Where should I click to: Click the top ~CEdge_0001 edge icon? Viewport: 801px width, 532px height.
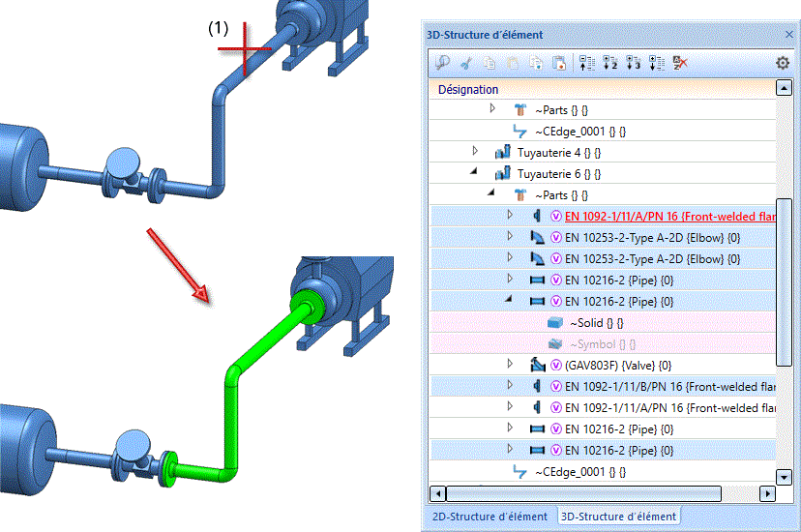click(519, 132)
